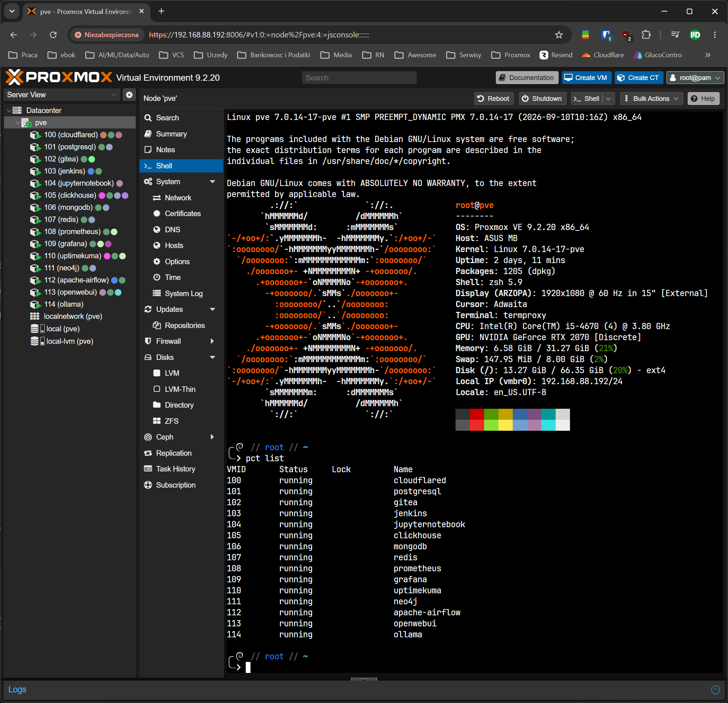Select local (pve) storage
The height and width of the screenshot is (703, 728).
[x=70, y=329]
